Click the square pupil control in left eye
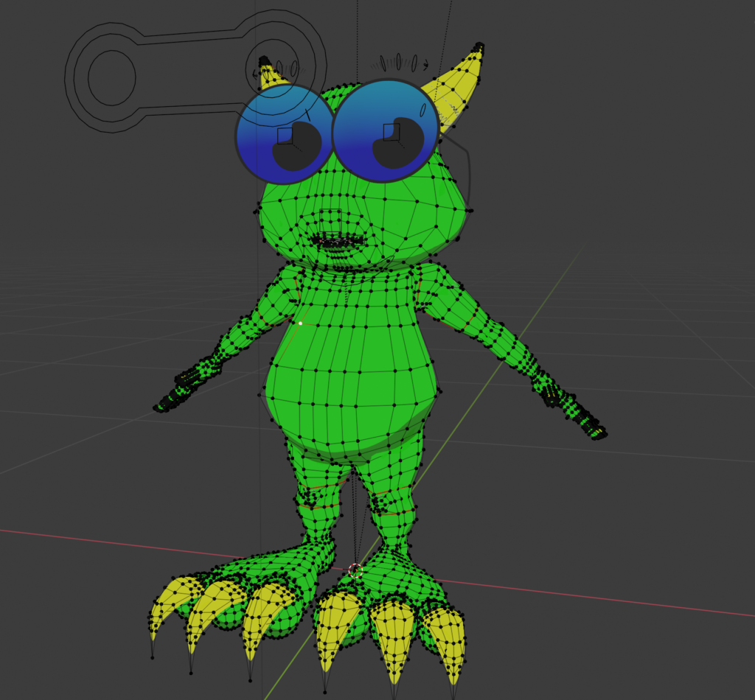The height and width of the screenshot is (700, 755). click(x=285, y=136)
